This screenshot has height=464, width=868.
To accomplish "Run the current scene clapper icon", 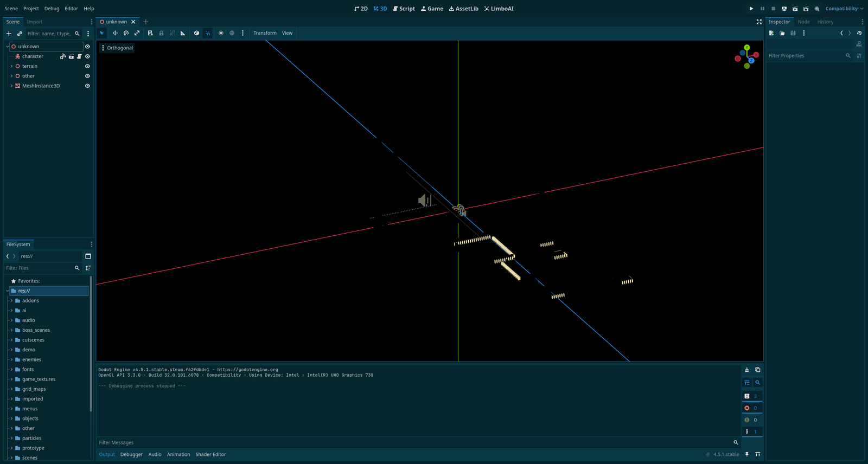I will tap(795, 9).
